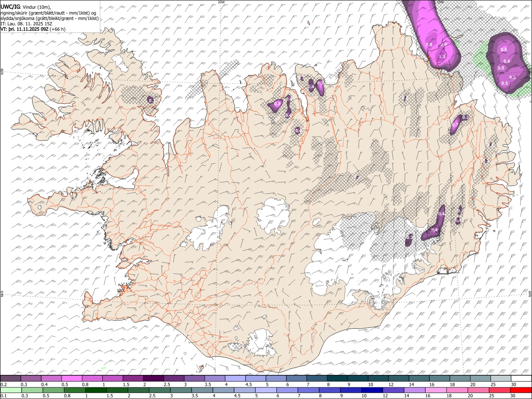Screen dimensions: 532x399
Task: Pick the upper legend swatch starting at 0.2
Action: tap(10, 379)
